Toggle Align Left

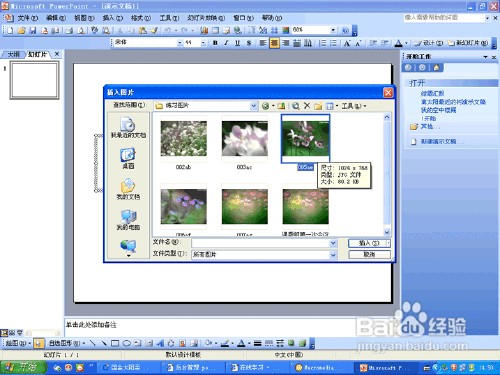coord(263,43)
